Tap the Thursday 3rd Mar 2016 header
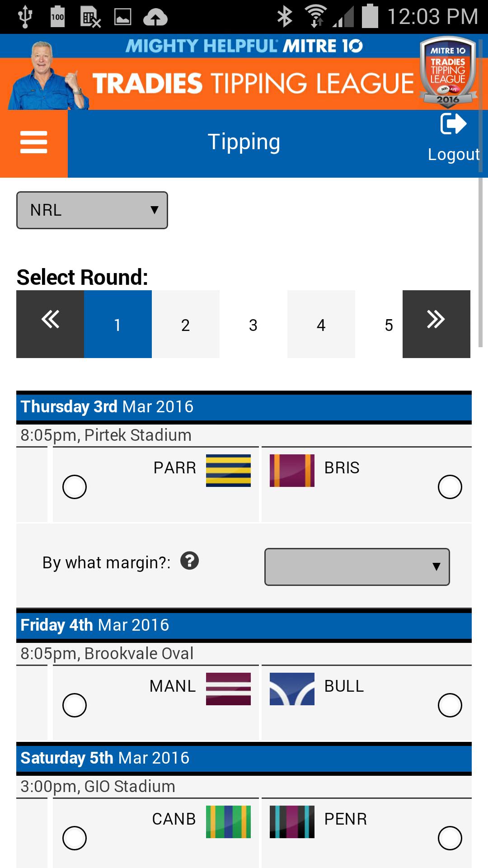Viewport: 488px width, 868px height. click(x=244, y=406)
